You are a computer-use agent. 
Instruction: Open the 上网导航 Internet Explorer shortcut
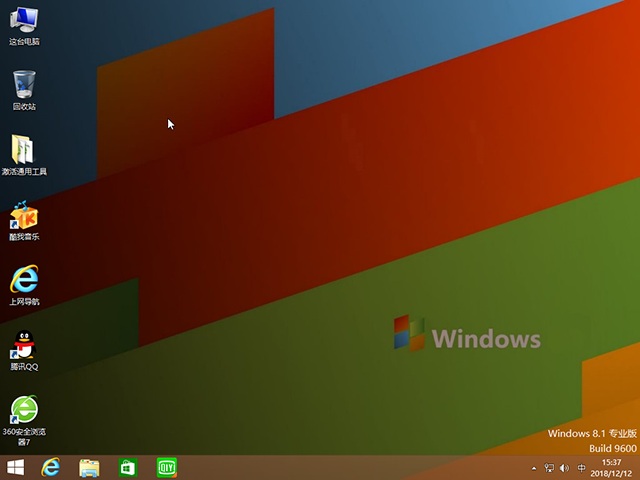[24, 281]
